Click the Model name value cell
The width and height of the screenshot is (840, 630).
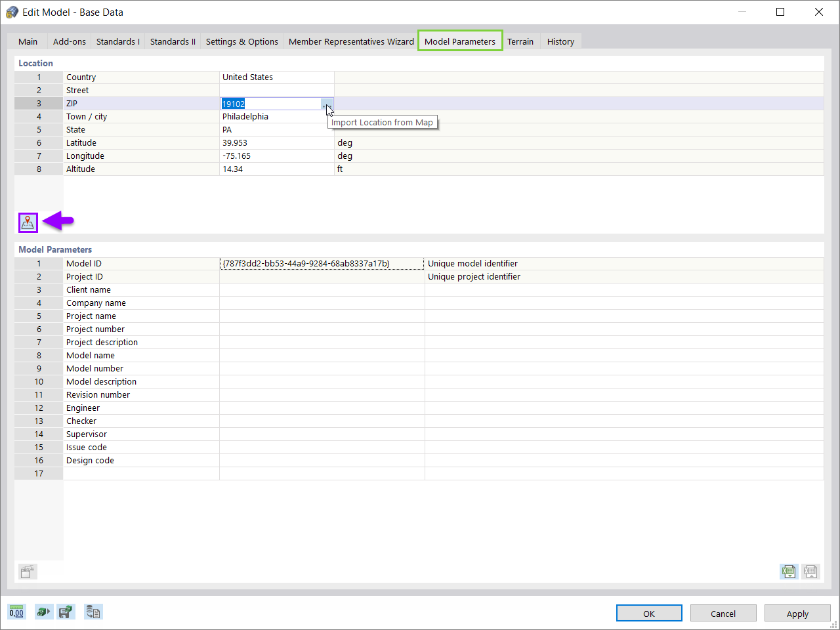tap(322, 356)
